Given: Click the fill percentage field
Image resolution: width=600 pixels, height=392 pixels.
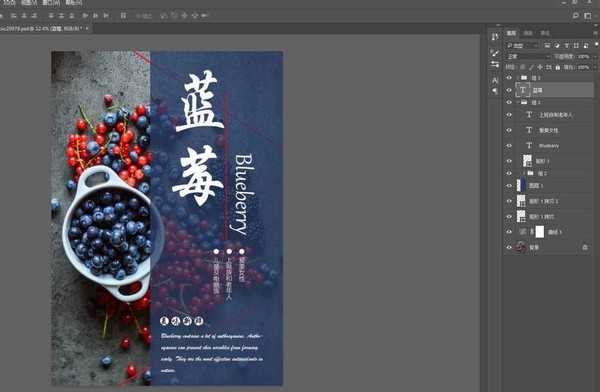Looking at the screenshot, I should [x=583, y=67].
